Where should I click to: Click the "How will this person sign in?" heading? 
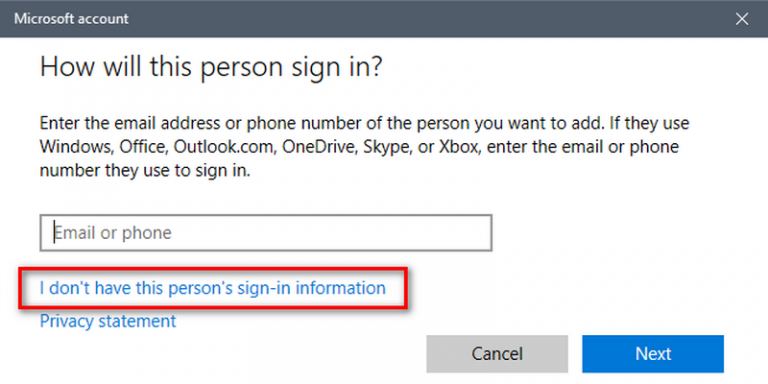(211, 68)
